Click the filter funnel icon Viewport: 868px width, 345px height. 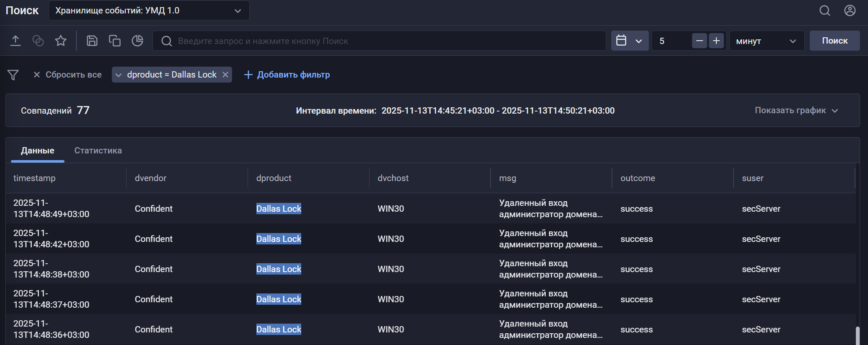[x=13, y=75]
